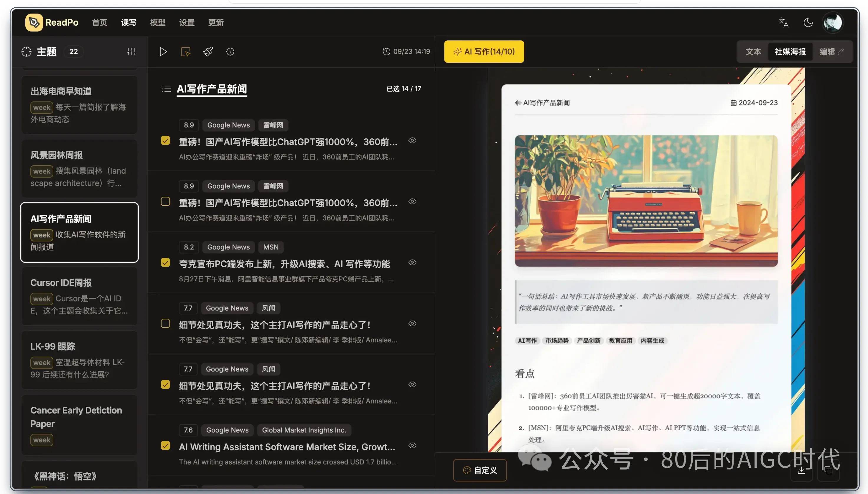Click the eye preview toggle on 夸克宣布PC端 article

[x=412, y=262]
